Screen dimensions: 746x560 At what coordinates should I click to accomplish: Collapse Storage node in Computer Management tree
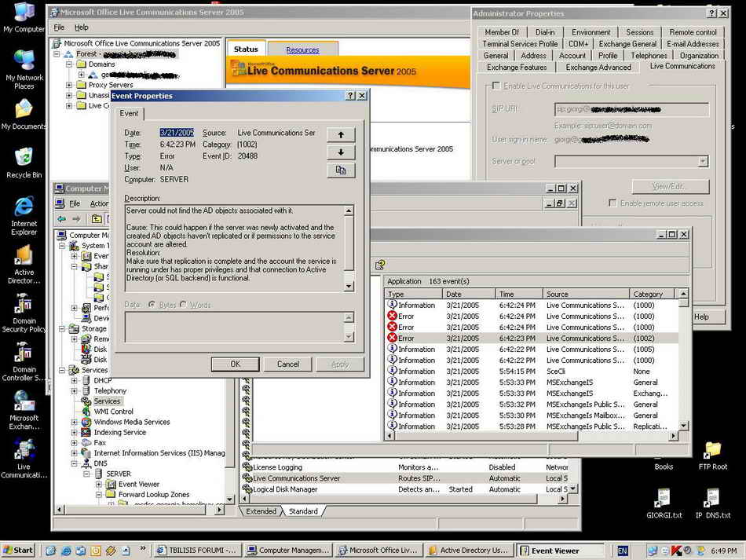click(x=62, y=329)
